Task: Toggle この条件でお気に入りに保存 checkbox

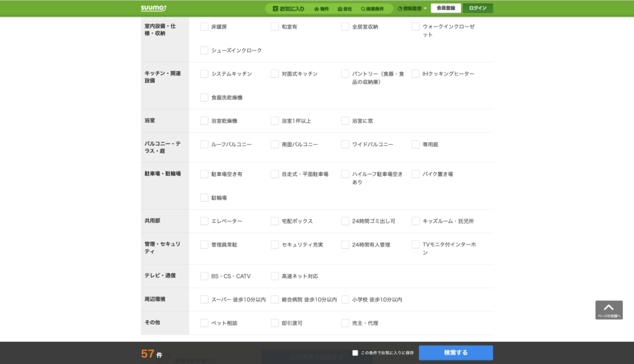Action: point(355,353)
